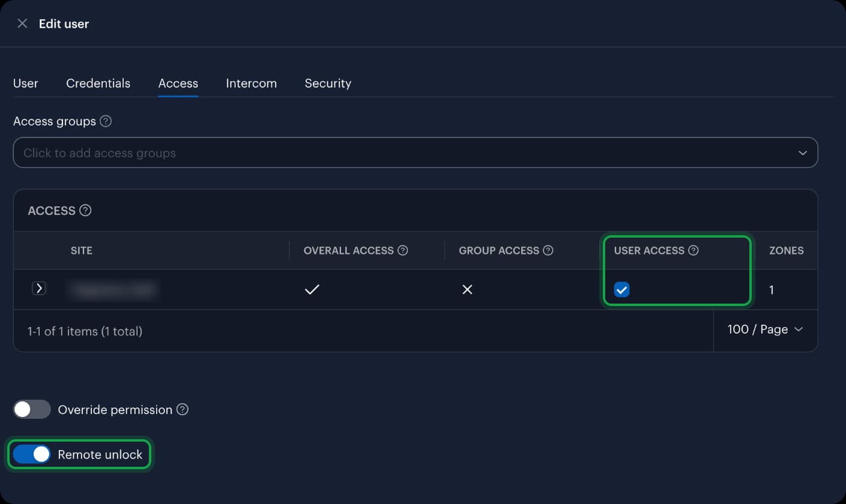Click the OVERALL ACCESS column header text

coord(349,250)
